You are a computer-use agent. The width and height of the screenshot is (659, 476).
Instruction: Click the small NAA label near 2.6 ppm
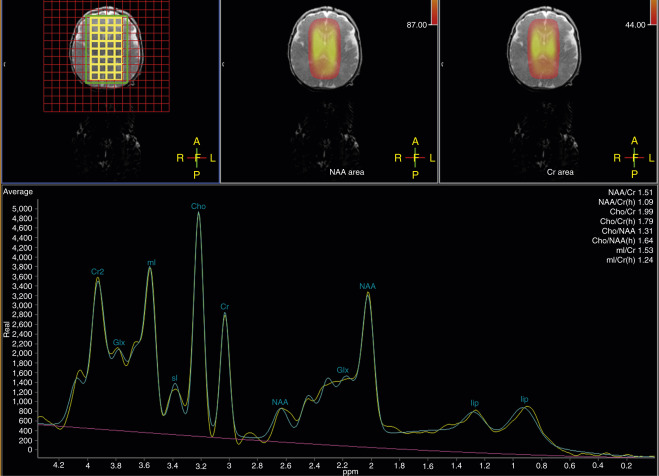(x=280, y=402)
